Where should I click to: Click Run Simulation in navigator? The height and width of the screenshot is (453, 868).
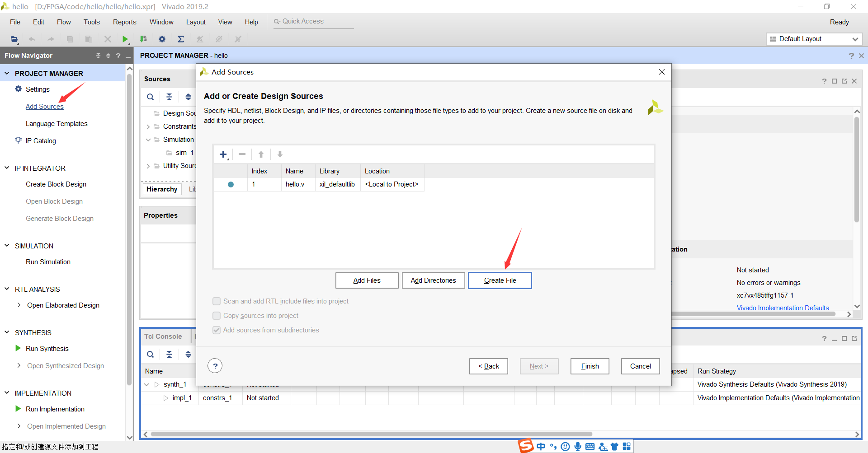(x=48, y=262)
